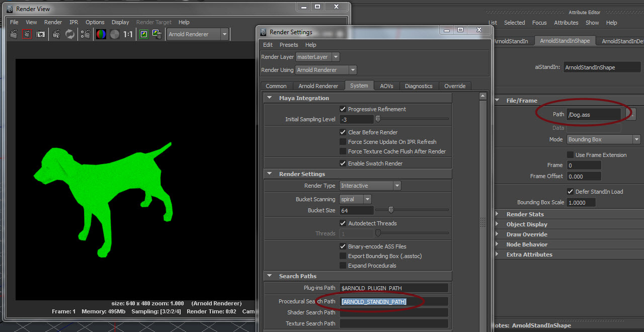This screenshot has width=644, height=332.
Task: Switch to the AOVs tab
Action: click(386, 86)
